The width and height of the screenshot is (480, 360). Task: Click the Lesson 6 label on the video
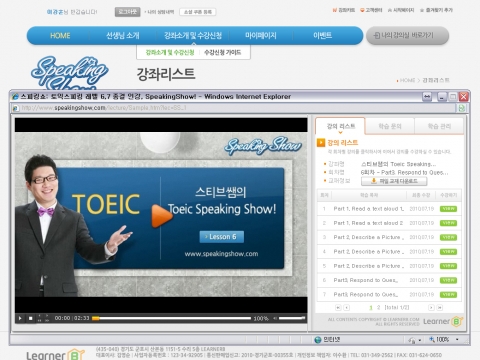point(222,237)
